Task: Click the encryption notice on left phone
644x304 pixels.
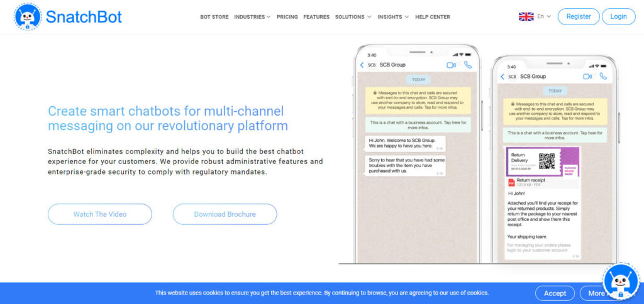Action: (x=418, y=100)
